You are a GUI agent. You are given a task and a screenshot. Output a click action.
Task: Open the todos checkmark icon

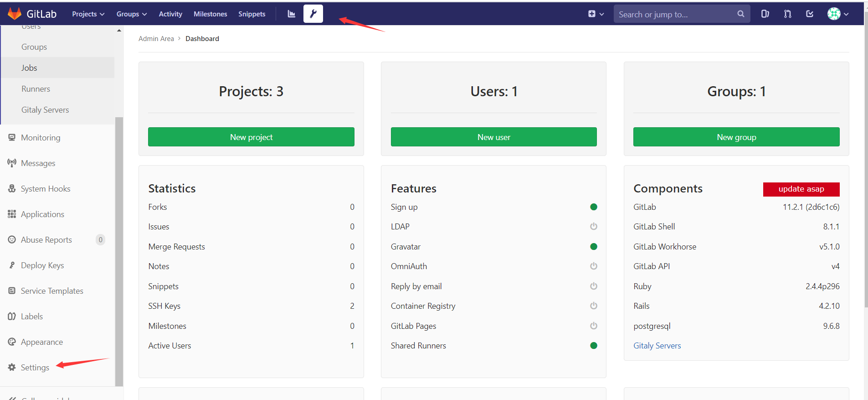point(810,14)
